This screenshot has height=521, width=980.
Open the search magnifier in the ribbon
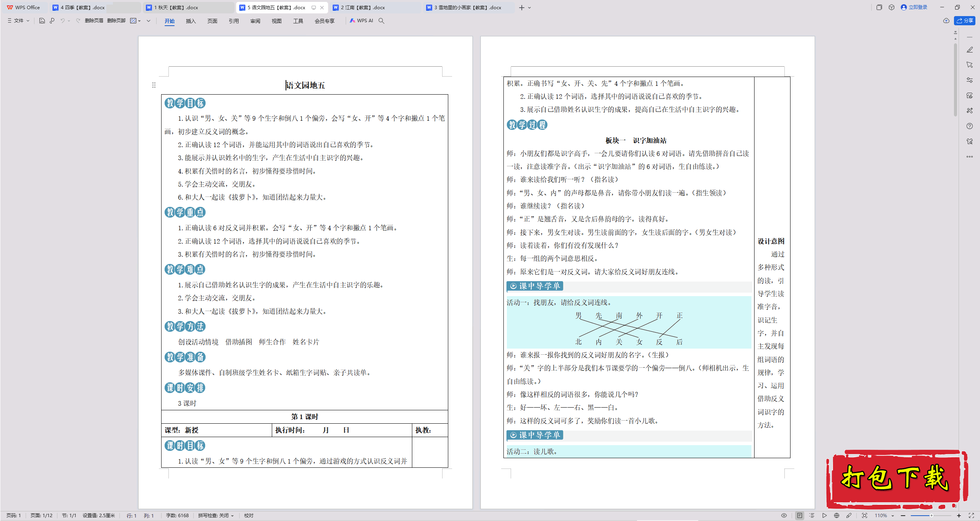(x=381, y=21)
